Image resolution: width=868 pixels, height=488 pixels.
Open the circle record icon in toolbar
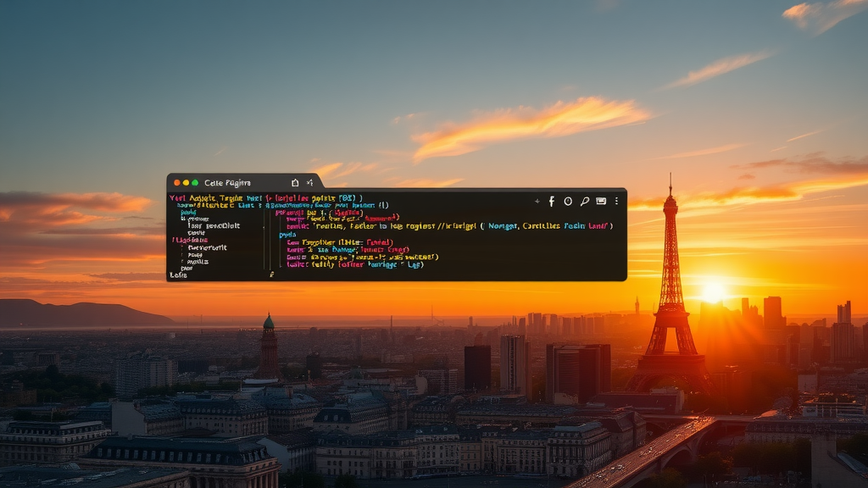tap(569, 202)
